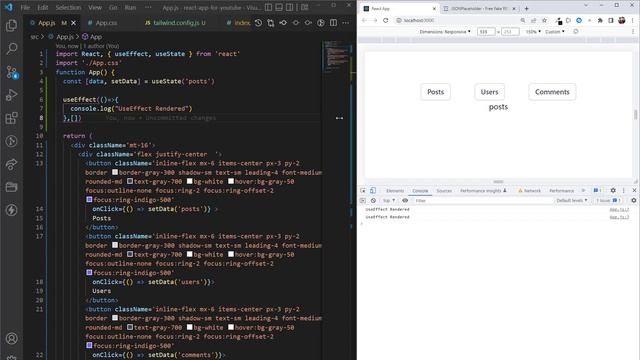Open the Search view in VS Code
This screenshot has width=640, height=360.
(11, 49)
